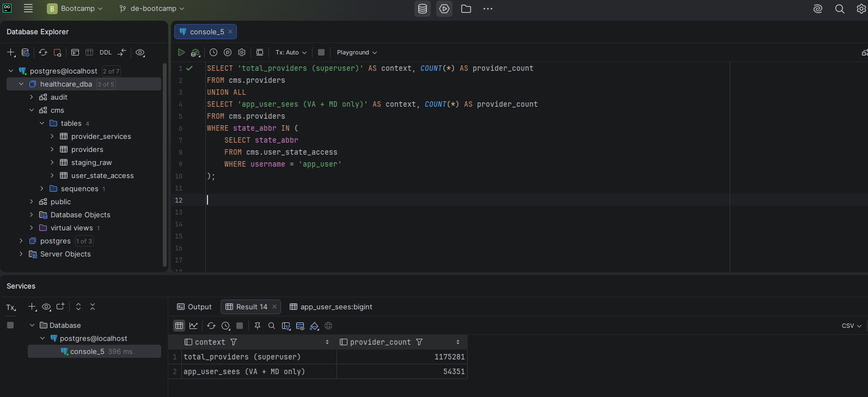This screenshot has height=397, width=868.
Task: Select the Server Objects node
Action: (x=65, y=254)
